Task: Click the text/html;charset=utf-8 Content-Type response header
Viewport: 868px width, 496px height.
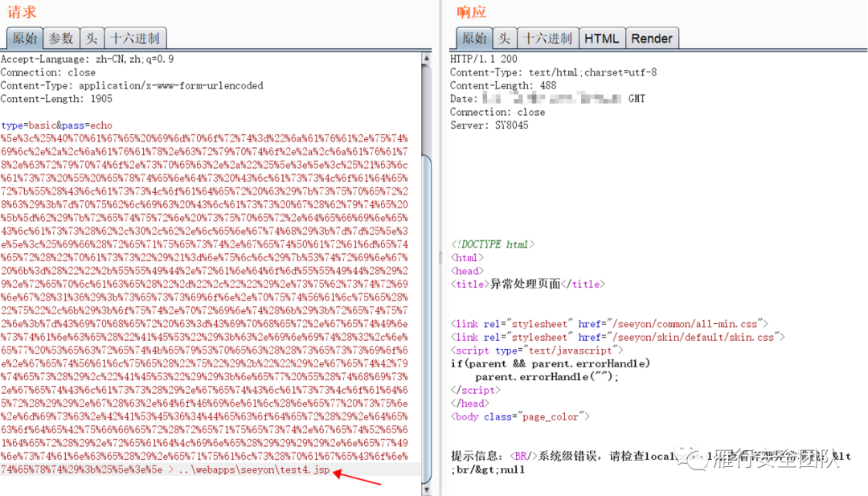Action: (554, 72)
